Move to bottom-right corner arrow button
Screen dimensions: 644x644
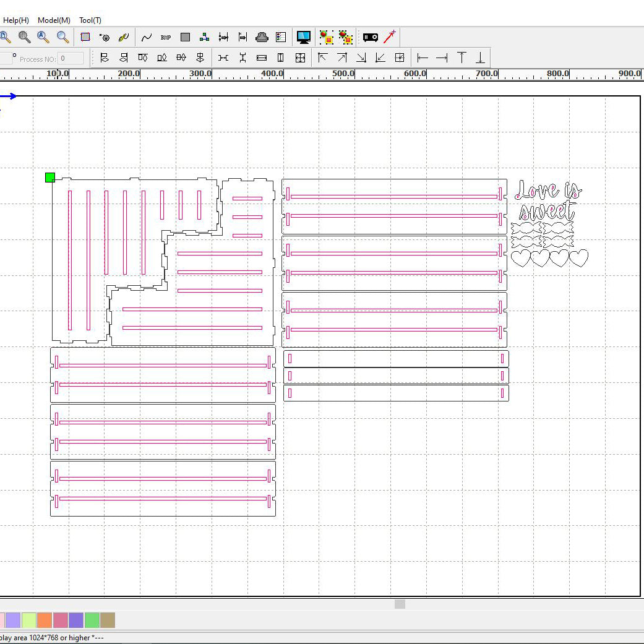[361, 58]
